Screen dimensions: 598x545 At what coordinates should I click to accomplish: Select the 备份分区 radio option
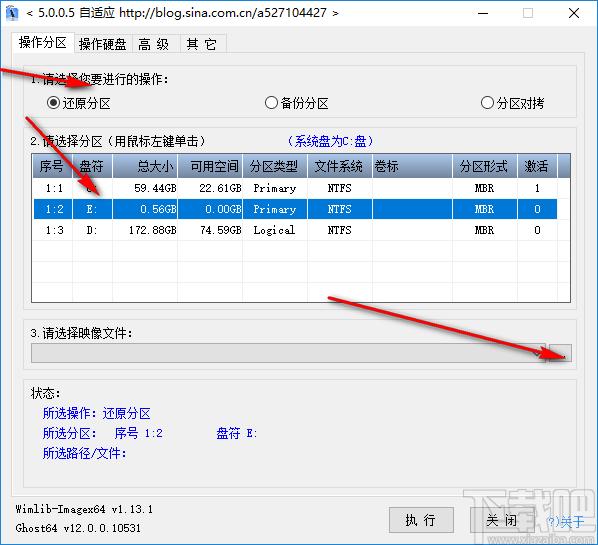(x=297, y=103)
